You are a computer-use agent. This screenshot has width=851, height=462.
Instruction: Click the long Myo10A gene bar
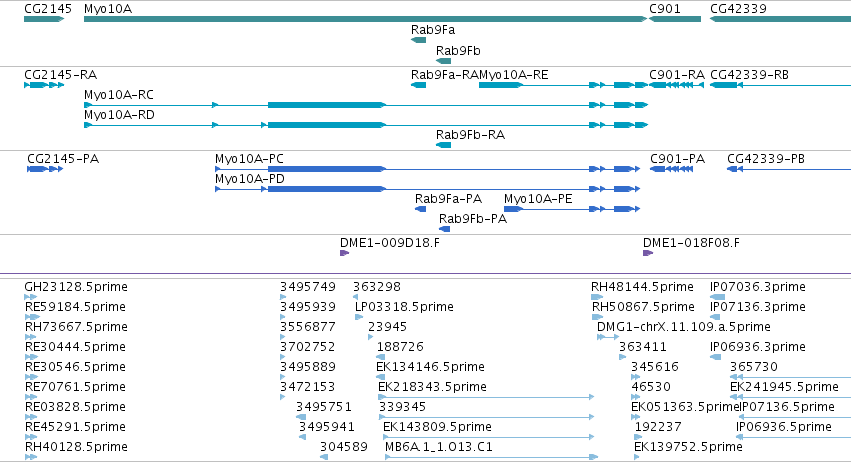click(x=365, y=19)
